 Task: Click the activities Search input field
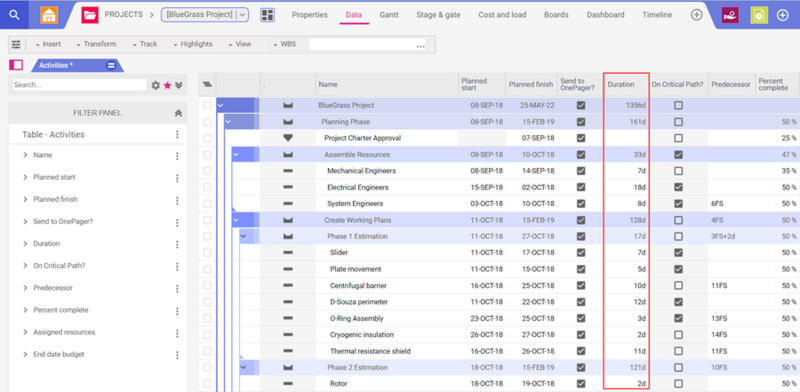80,85
